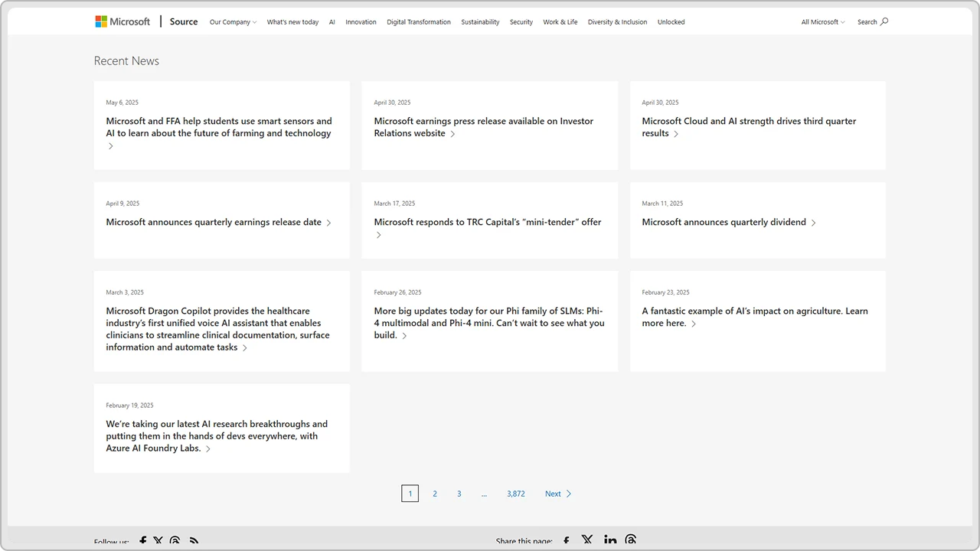Click arrow after quarterly earnings release date

(x=329, y=223)
